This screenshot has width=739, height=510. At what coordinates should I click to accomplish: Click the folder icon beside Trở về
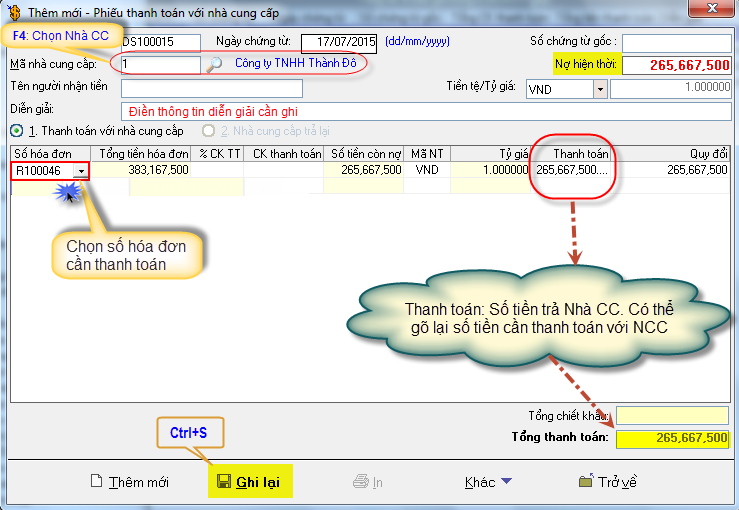coord(586,482)
